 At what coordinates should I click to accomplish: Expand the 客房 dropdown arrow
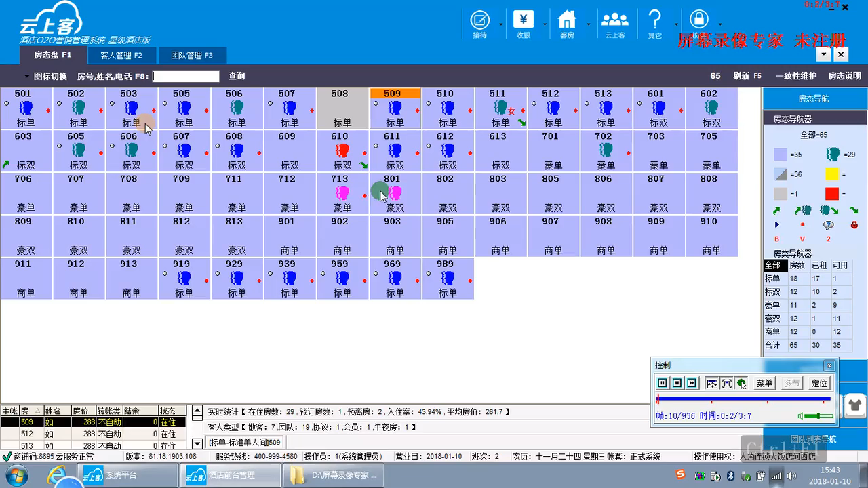[588, 24]
